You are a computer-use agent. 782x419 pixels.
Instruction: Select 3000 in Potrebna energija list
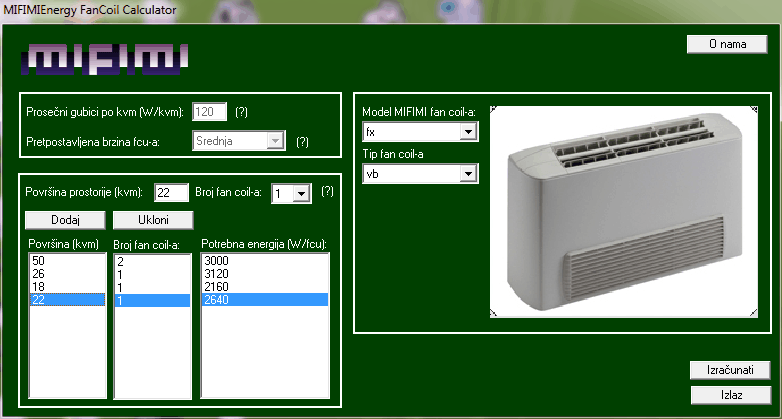point(264,260)
